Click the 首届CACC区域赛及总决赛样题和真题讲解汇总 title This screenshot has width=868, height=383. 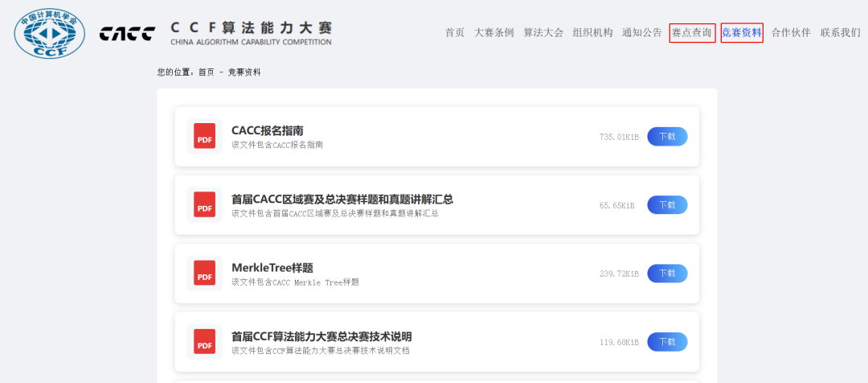coord(342,200)
